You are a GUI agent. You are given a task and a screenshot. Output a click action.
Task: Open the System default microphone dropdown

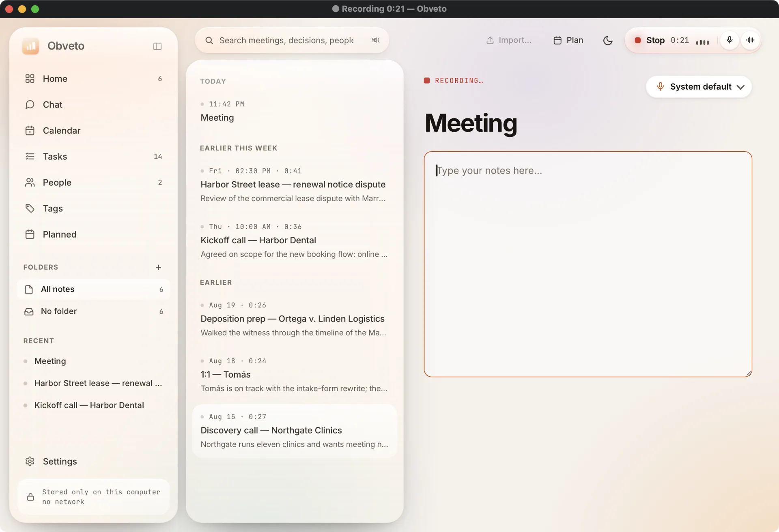(699, 87)
